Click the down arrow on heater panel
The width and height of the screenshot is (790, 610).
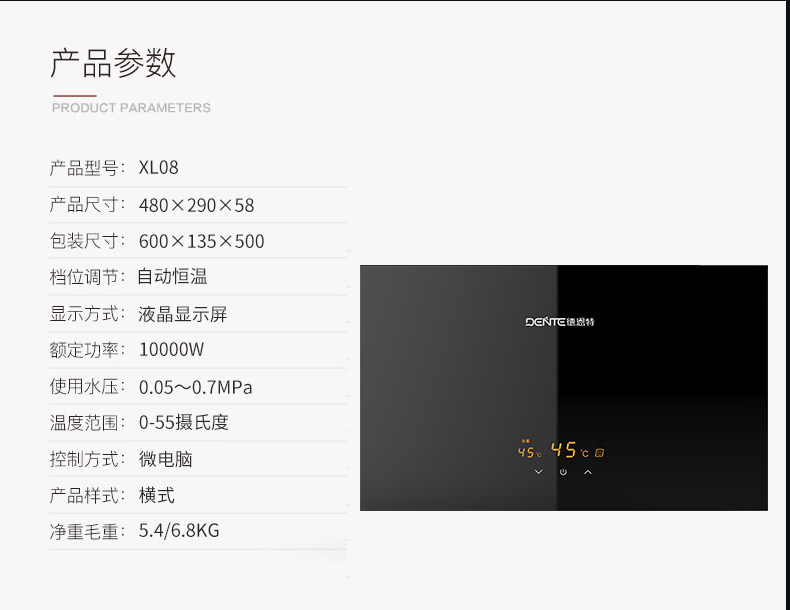pyautogui.click(x=539, y=472)
